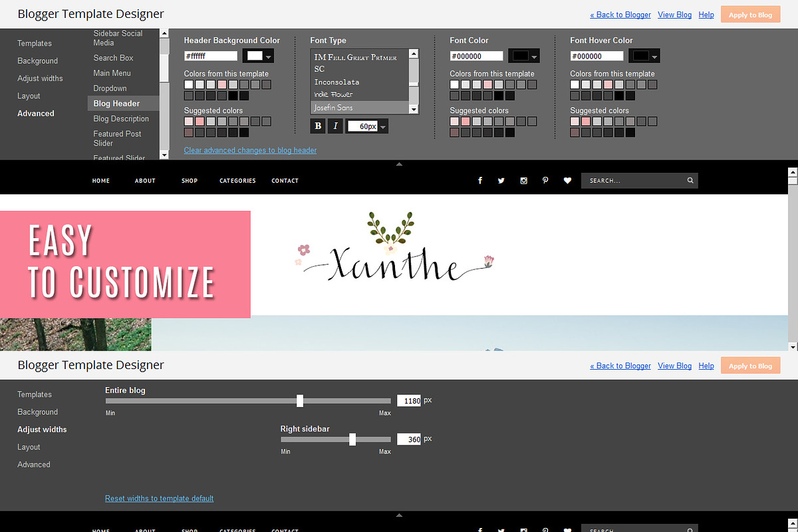Select Layout in lower designer sidebar
Image resolution: width=798 pixels, height=532 pixels.
tap(29, 447)
